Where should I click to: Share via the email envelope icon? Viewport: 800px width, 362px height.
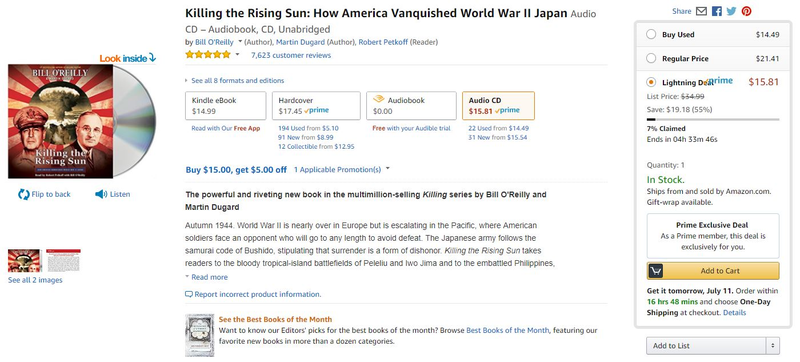point(702,11)
